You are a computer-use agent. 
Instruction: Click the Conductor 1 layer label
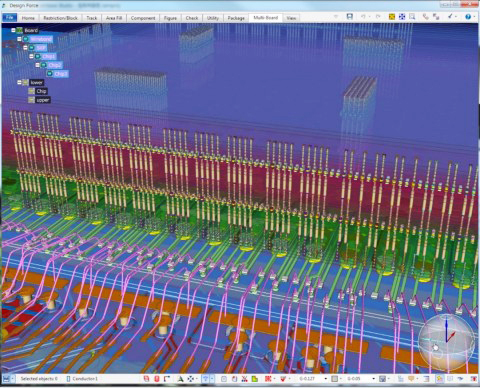[85, 379]
